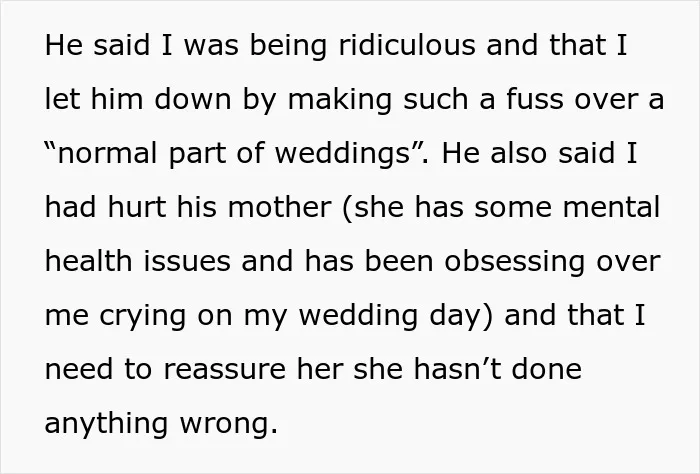Click the quoted word "weddings"
The width and height of the screenshot is (700, 474).
click(x=342, y=155)
